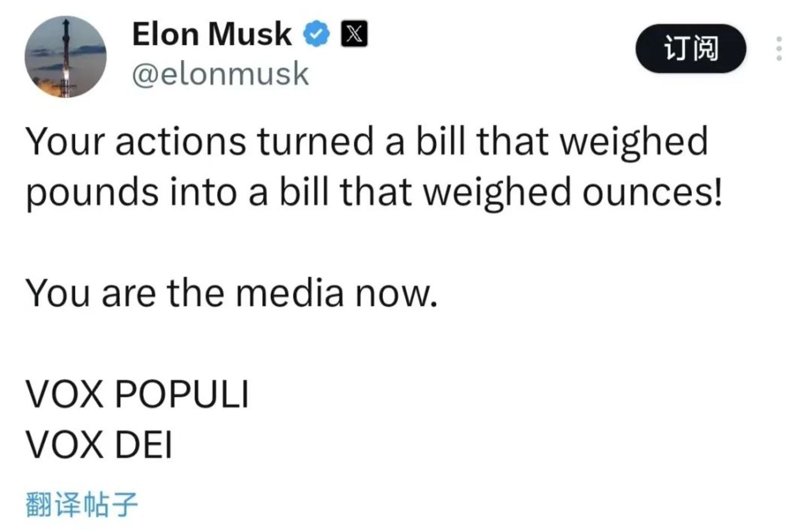Click the word "ounces!" in the post
The height and width of the screenshot is (531, 812).
pos(652,192)
